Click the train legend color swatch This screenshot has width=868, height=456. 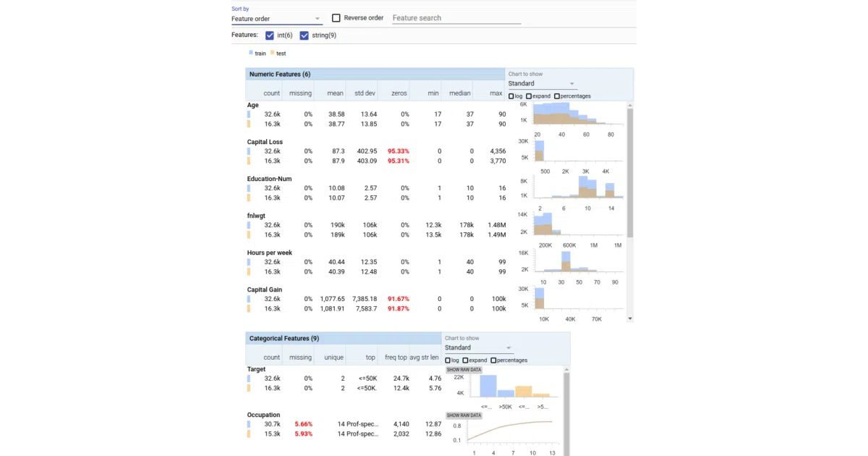(251, 53)
